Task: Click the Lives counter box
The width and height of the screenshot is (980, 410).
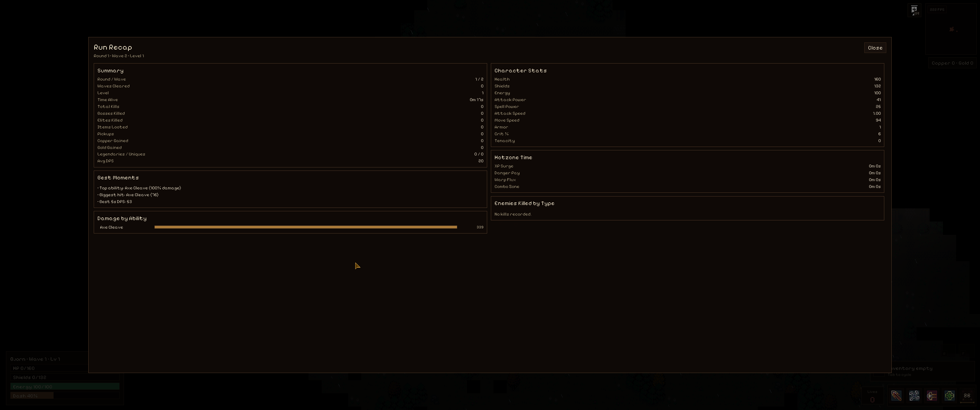Action: 872,396
